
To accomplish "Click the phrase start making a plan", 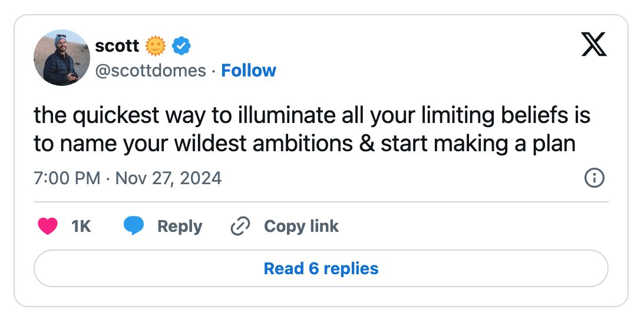I will (478, 144).
